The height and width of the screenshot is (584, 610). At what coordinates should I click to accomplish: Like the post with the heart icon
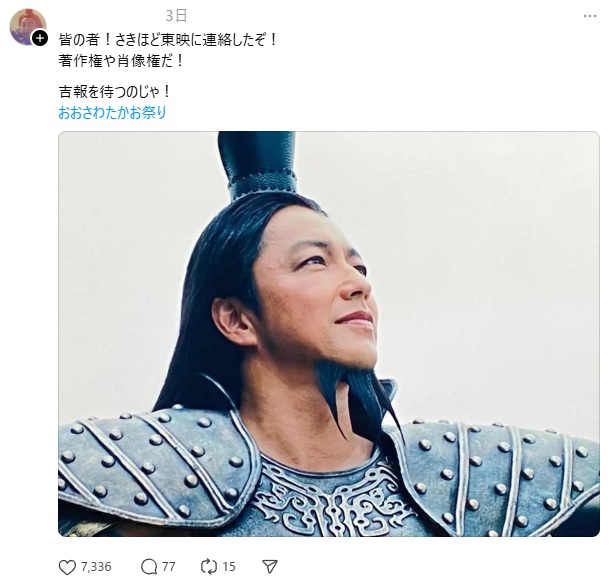pyautogui.click(x=67, y=567)
